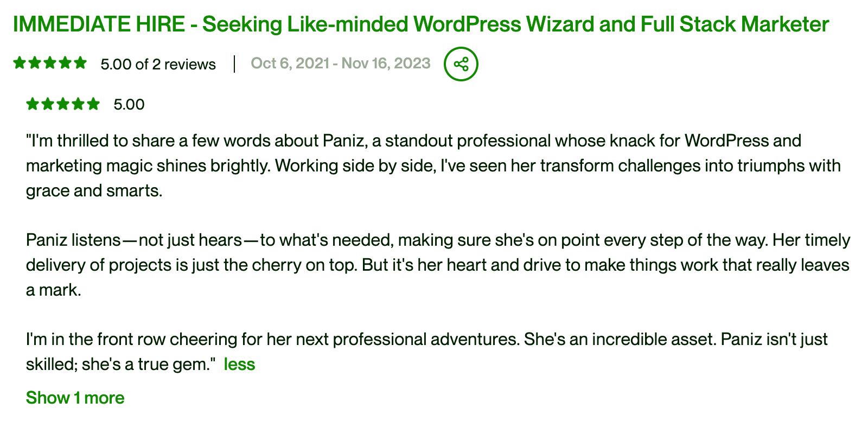Screen dimensions: 868x434
Task: Click last star in the review's own rating
Action: click(93, 104)
